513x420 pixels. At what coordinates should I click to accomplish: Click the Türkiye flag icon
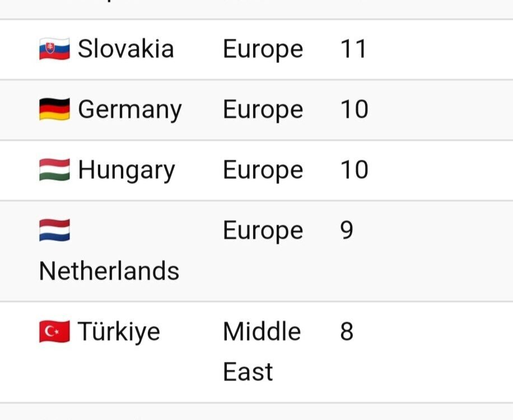coord(54,332)
